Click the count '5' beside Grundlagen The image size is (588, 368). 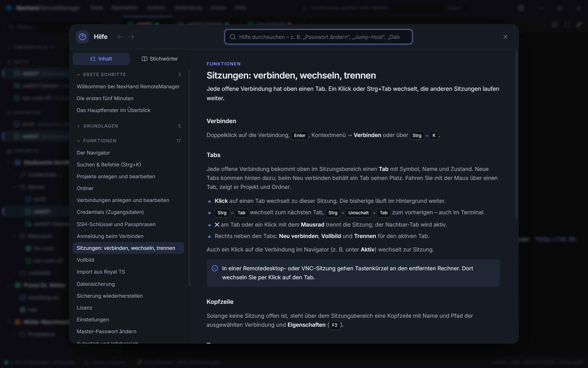coord(179,126)
